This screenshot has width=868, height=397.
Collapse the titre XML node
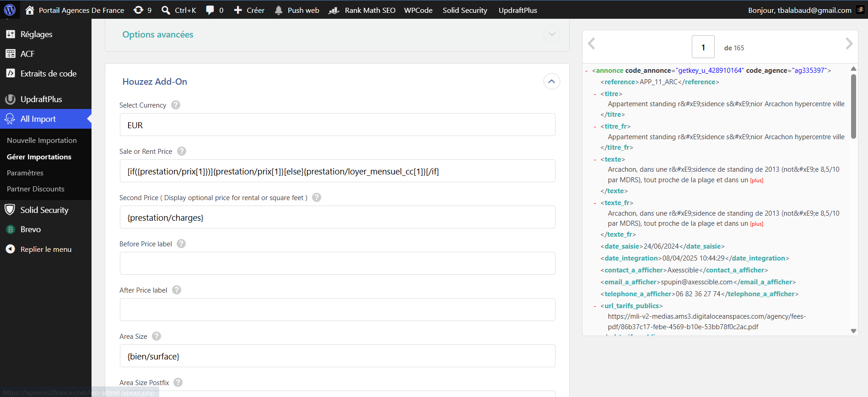[595, 94]
